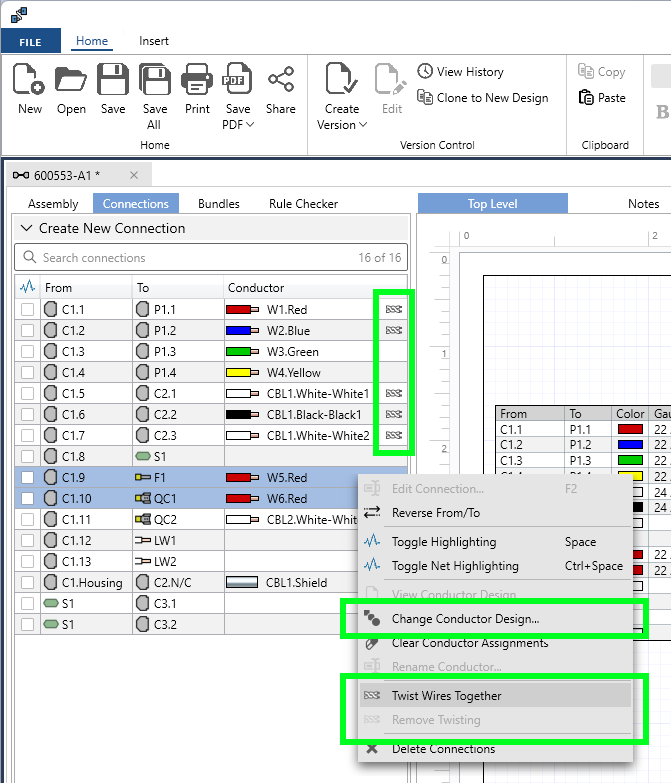The image size is (671, 783).
Task: Click the twisted wire icon on W1.Red row
Action: pos(393,310)
